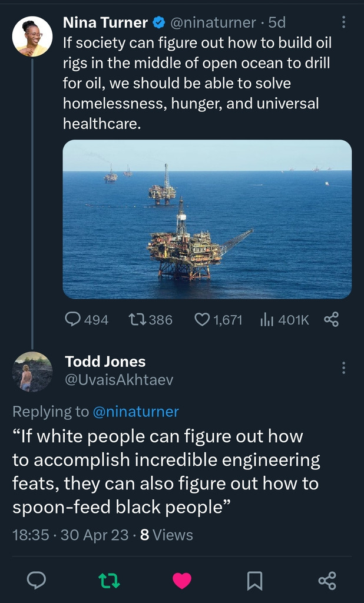Open the Nina Turner display name
Image resolution: width=364 pixels, height=603 pixels.
pos(105,23)
